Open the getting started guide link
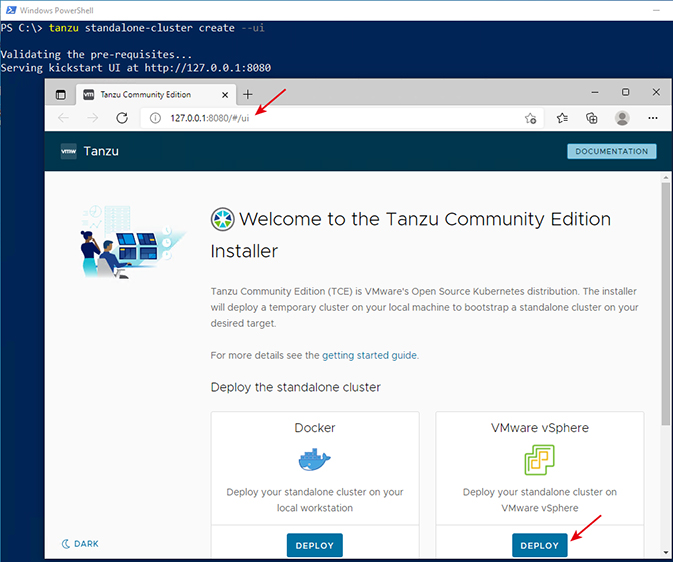Screen dimensions: 673x562 tap(369, 355)
